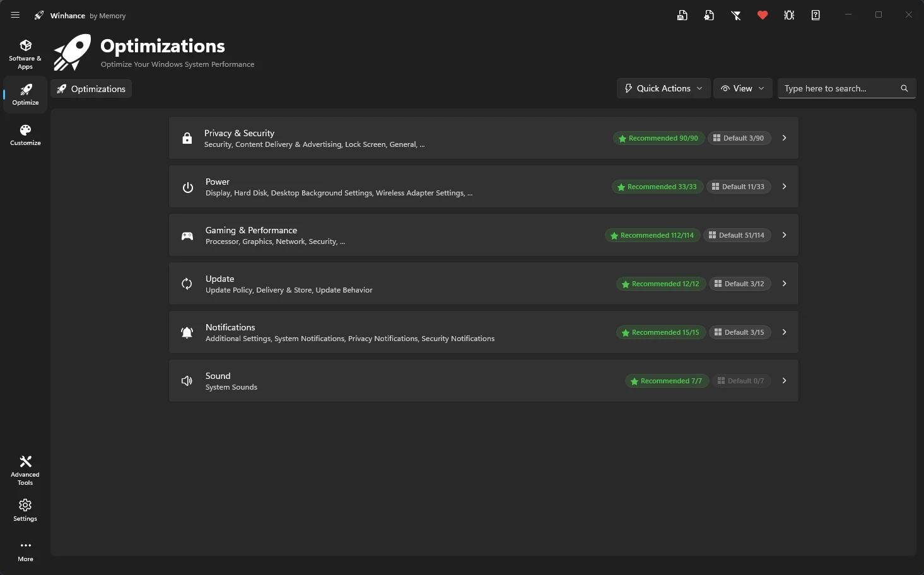This screenshot has height=575, width=924.
Task: Click the Privacy & Security lock icon
Action: (x=187, y=138)
